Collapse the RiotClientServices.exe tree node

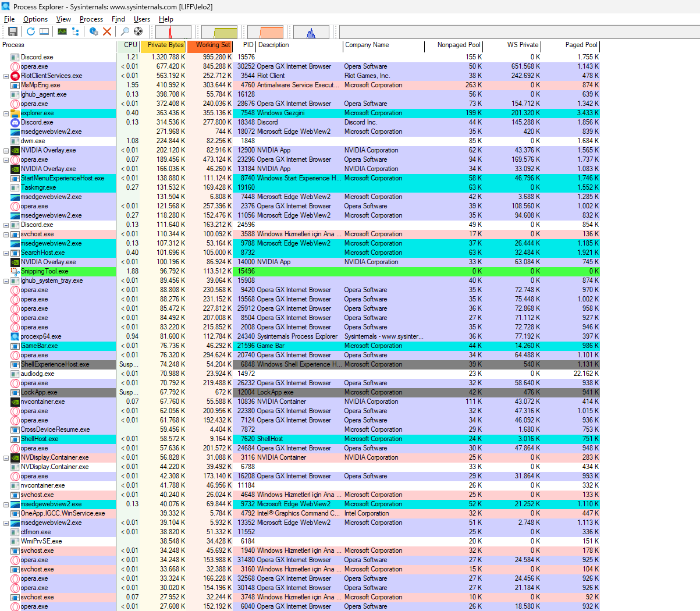pyautogui.click(x=6, y=76)
